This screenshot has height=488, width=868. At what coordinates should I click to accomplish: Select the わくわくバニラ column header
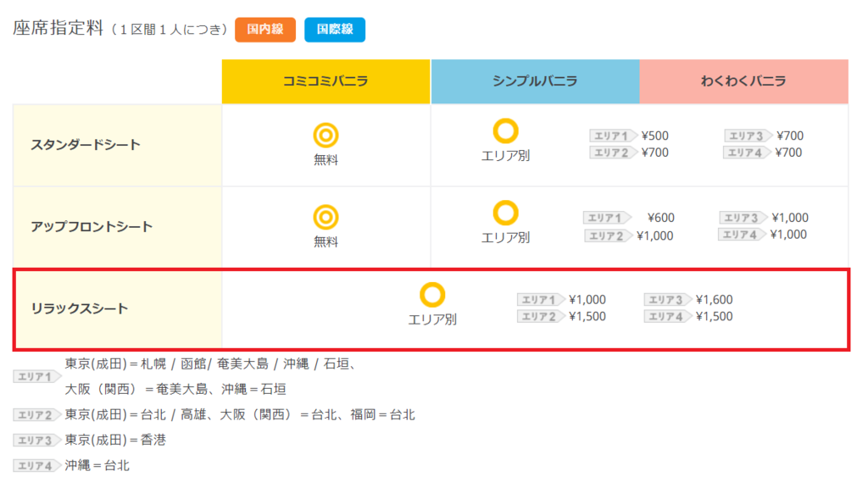[744, 81]
